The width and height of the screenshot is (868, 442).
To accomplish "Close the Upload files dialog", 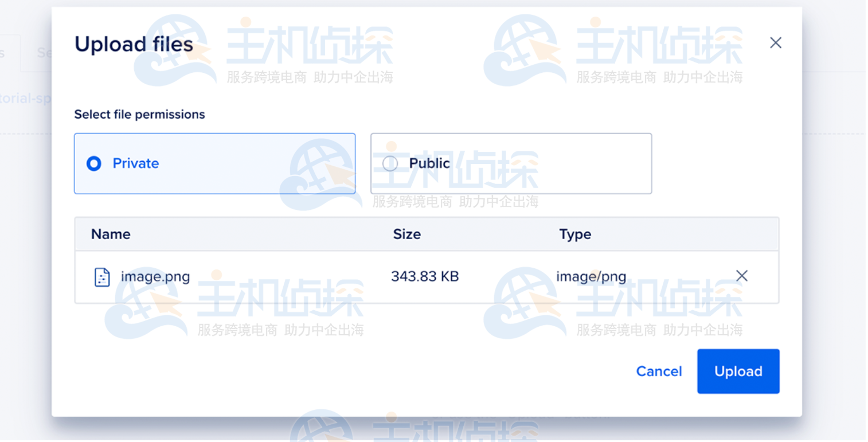I will click(x=776, y=43).
